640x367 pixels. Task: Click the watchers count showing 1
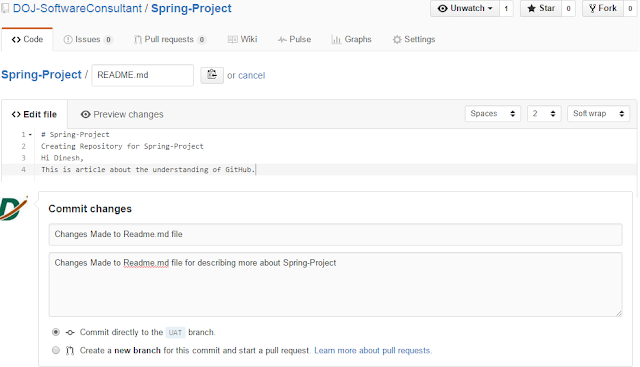tap(506, 8)
